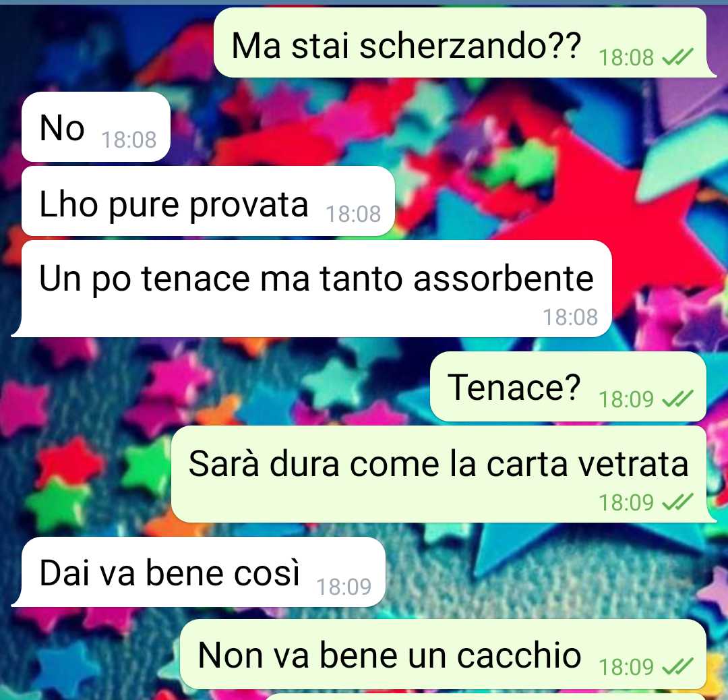Tap the 18:08 time on 'Ma stai scherzando??'

point(626,57)
